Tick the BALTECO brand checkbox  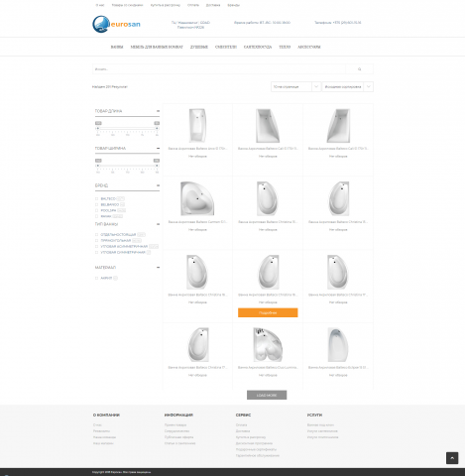pos(96,198)
